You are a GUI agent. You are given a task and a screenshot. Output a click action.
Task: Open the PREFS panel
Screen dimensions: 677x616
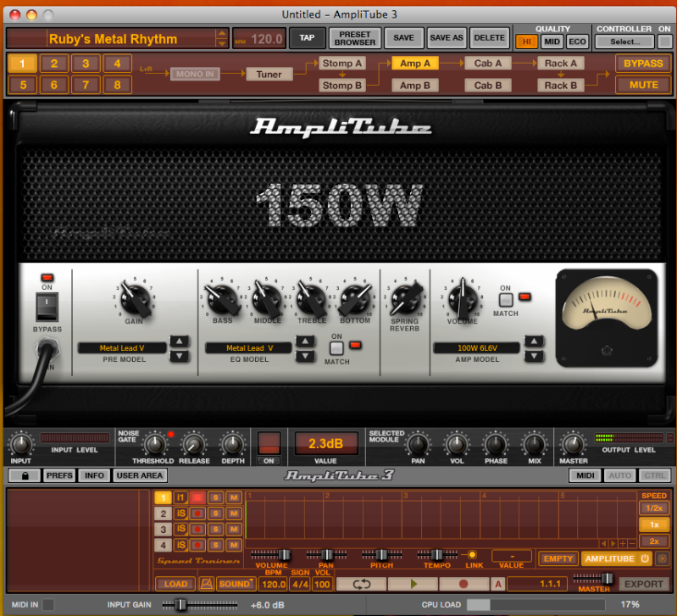click(59, 475)
